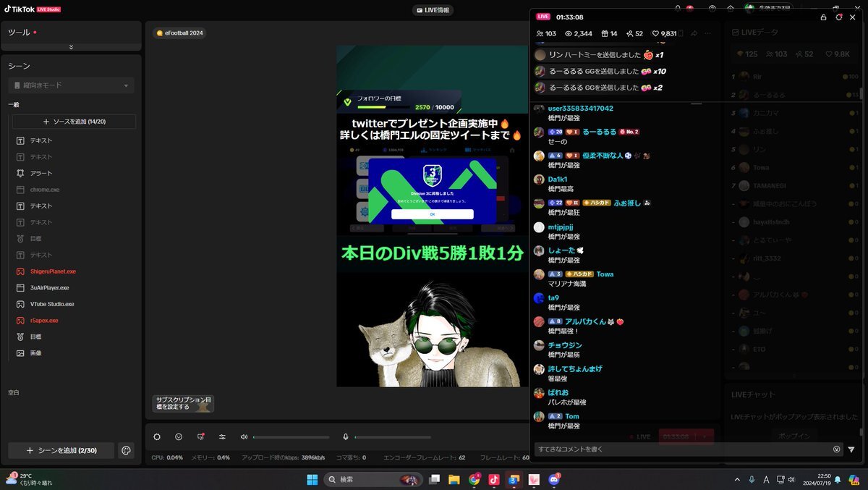868x490 pixels.
Task: Click the ソースを追加 button
Action: point(74,122)
